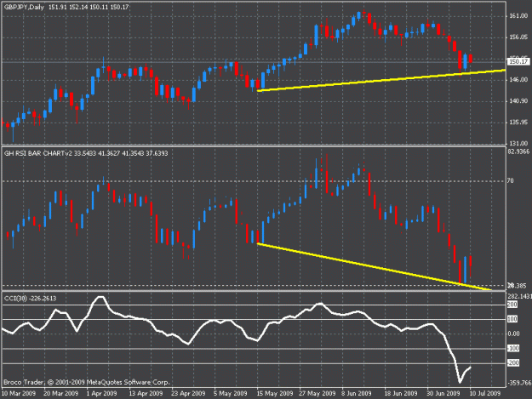Click the -359.766 CCI scale minimum

coord(519,383)
